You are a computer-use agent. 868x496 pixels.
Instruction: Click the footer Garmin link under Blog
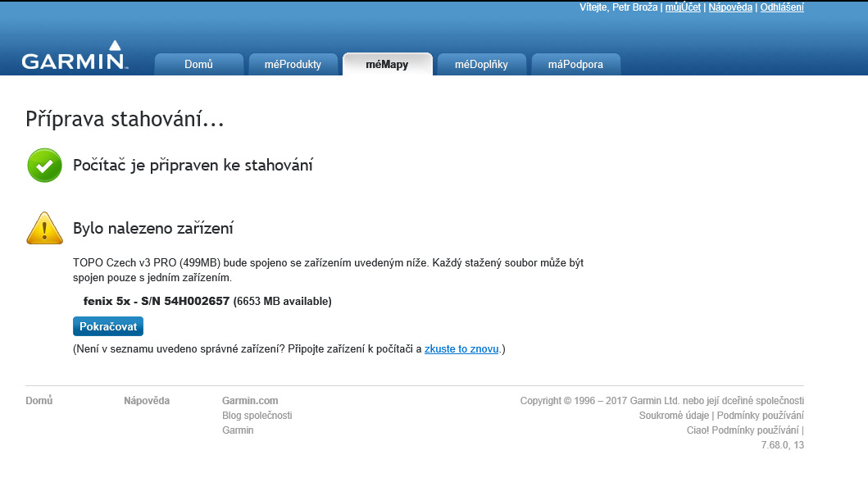click(238, 430)
